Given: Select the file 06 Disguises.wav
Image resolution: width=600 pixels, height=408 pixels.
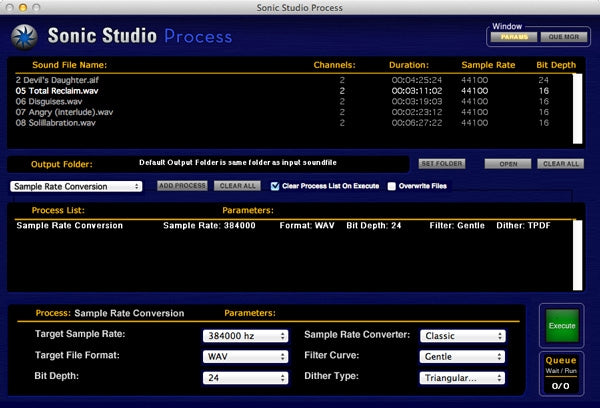Looking at the screenshot, I should coord(293,101).
